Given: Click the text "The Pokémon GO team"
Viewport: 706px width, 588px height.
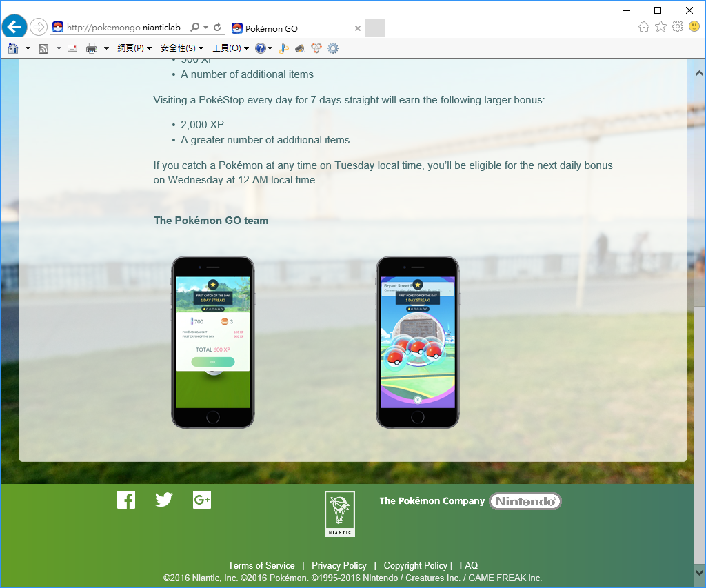Looking at the screenshot, I should [x=211, y=221].
